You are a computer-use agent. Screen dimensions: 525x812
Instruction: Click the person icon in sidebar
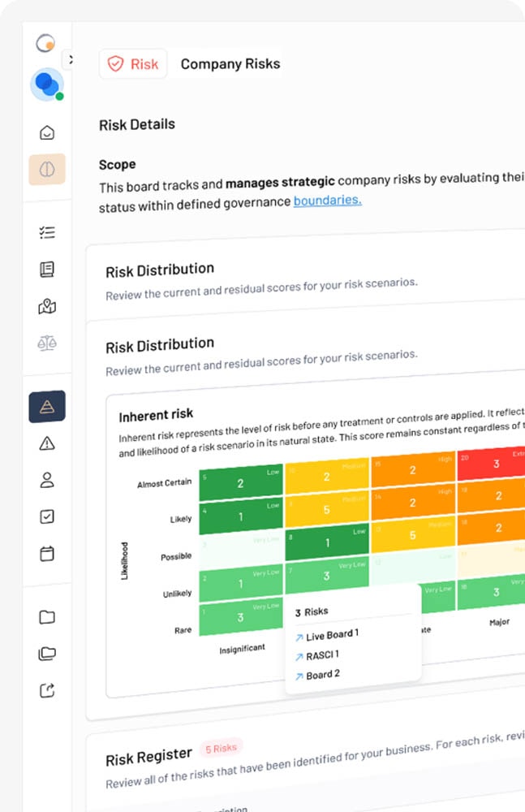click(47, 480)
